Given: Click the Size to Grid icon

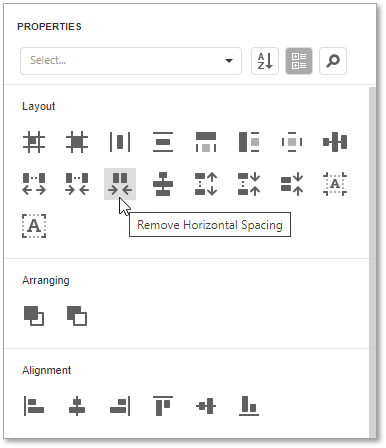Looking at the screenshot, I should click(77, 142).
